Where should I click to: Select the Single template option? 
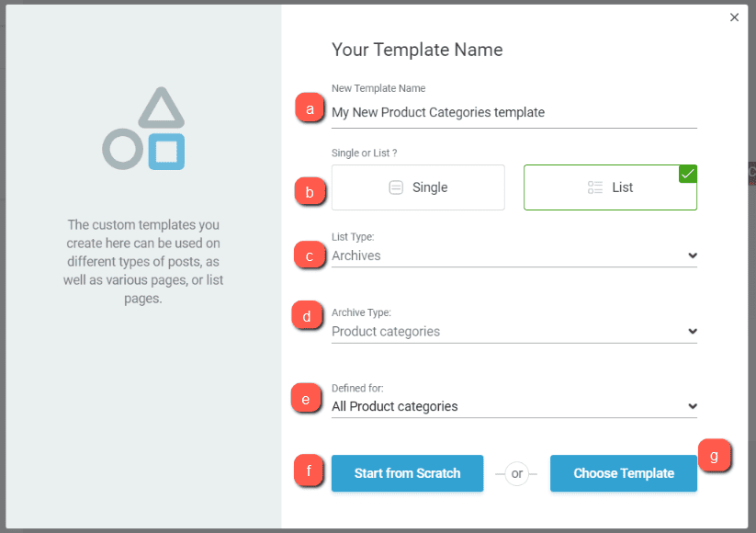tap(418, 187)
